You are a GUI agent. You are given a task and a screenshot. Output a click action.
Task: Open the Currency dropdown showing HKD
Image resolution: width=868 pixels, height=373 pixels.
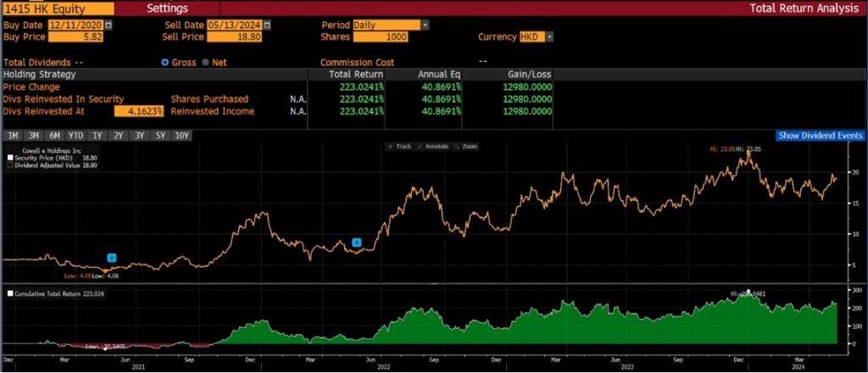539,37
